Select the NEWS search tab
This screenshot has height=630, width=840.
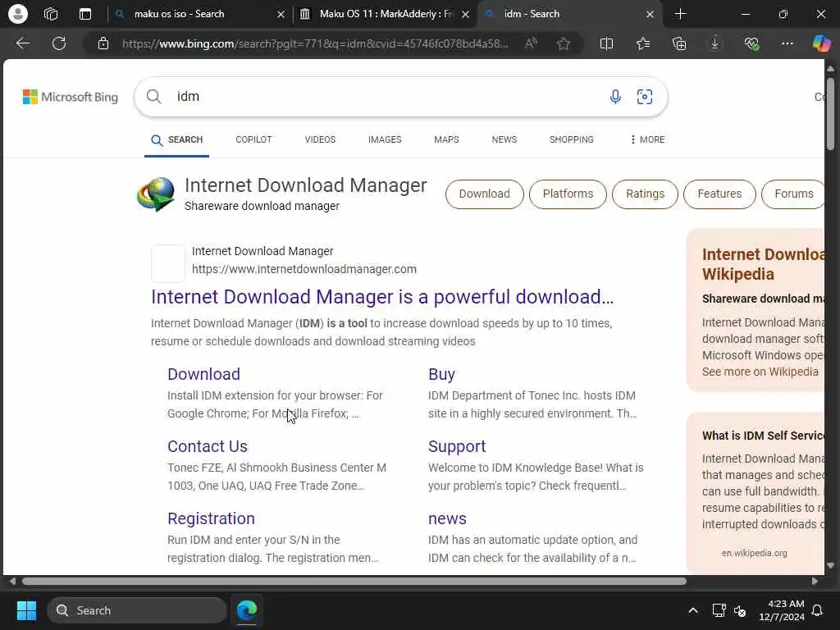point(504,139)
